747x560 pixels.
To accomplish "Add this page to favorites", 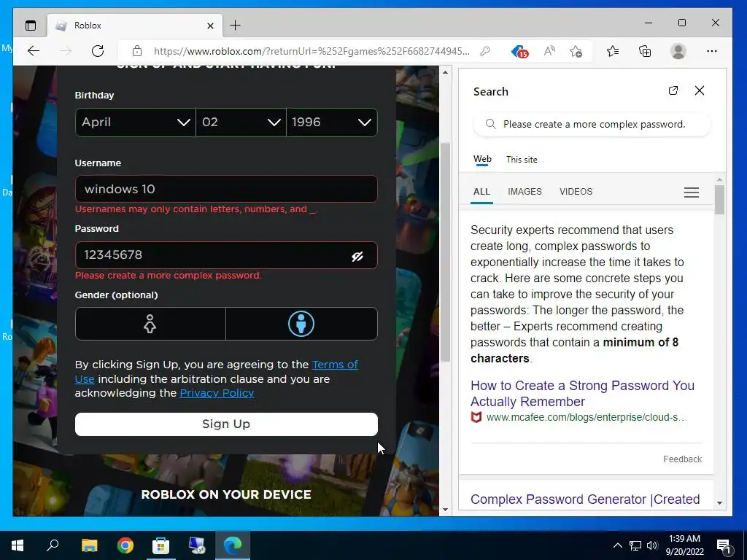I will 576,52.
